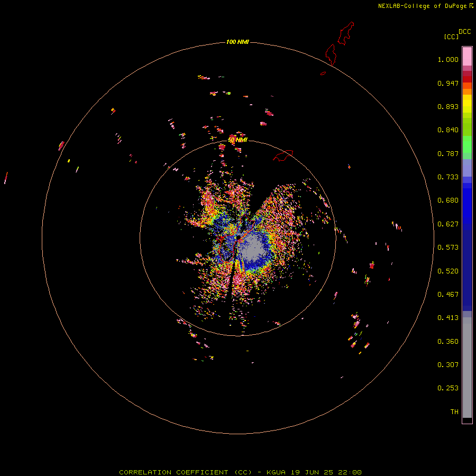Pick the light pink color bar segment

pyautogui.click(x=467, y=57)
